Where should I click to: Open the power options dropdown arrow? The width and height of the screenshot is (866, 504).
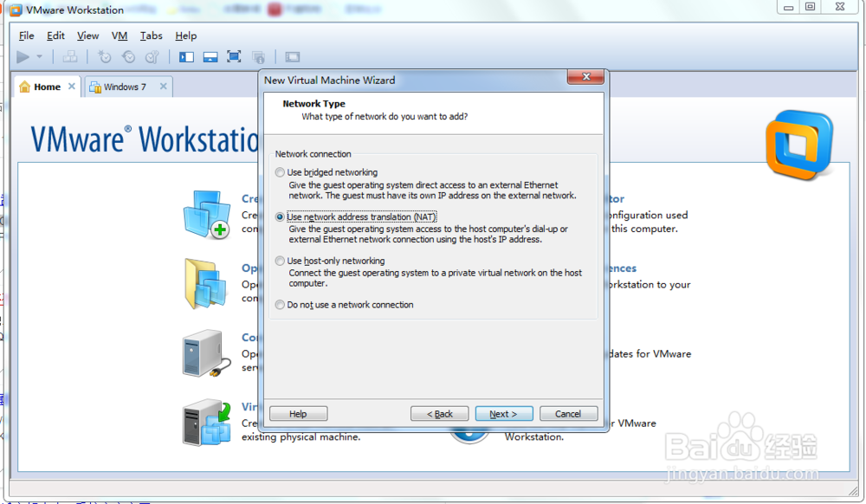click(38, 56)
